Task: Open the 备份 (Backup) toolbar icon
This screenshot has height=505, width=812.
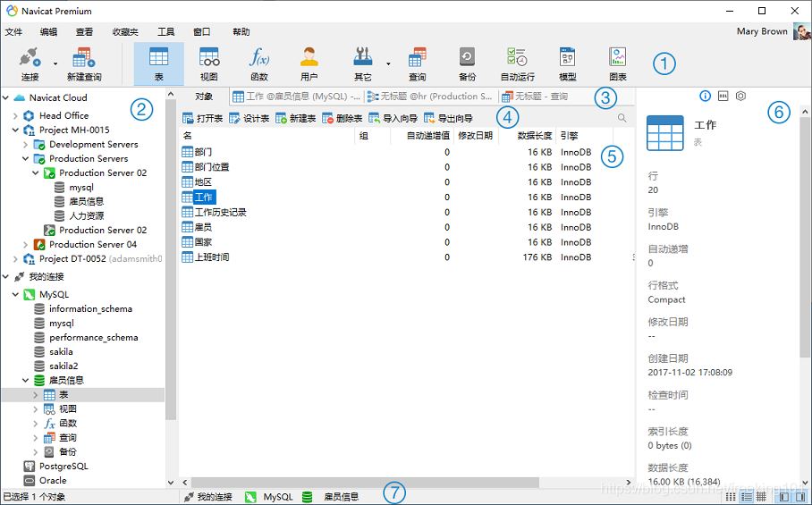Action: 467,63
